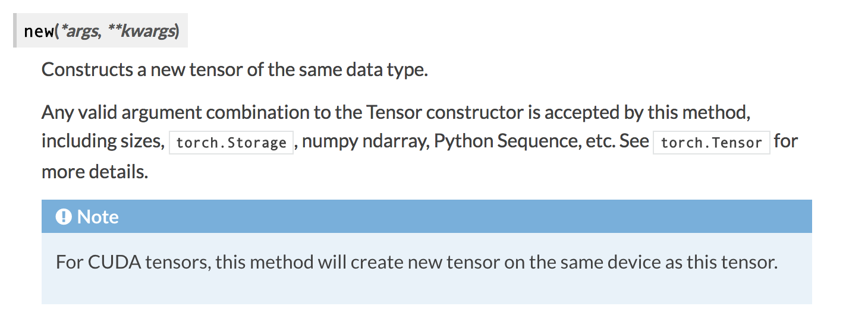868x328 pixels.
Task: Click the blue Note header bar
Action: coord(426,216)
